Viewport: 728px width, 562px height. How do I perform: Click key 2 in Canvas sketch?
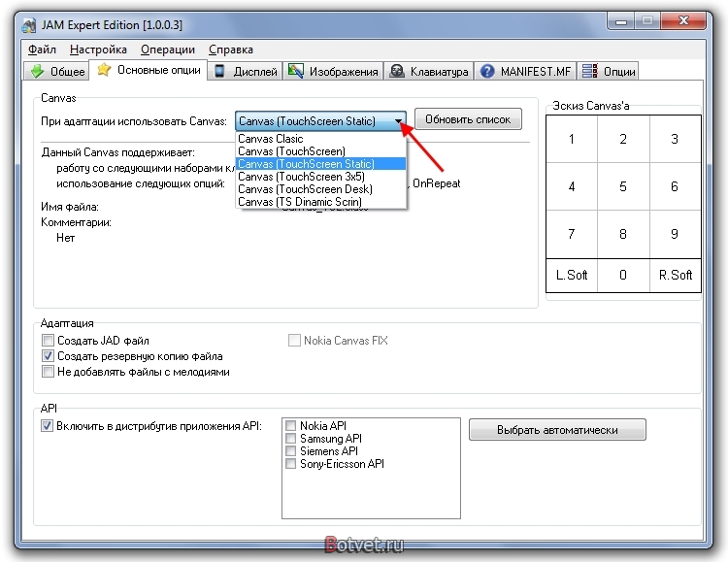623,139
